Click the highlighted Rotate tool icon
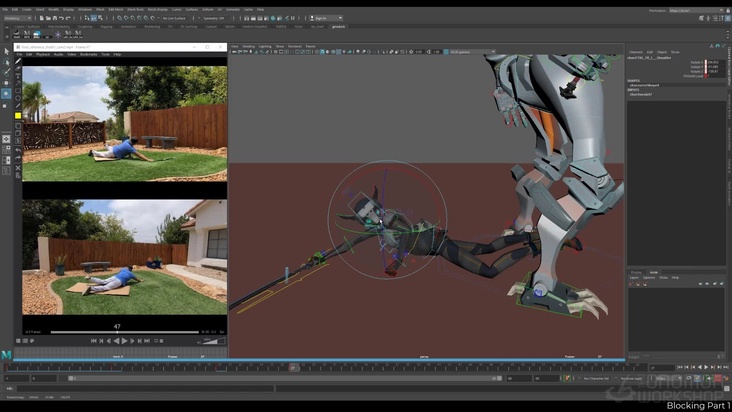This screenshot has width=732, height=412. [6, 94]
